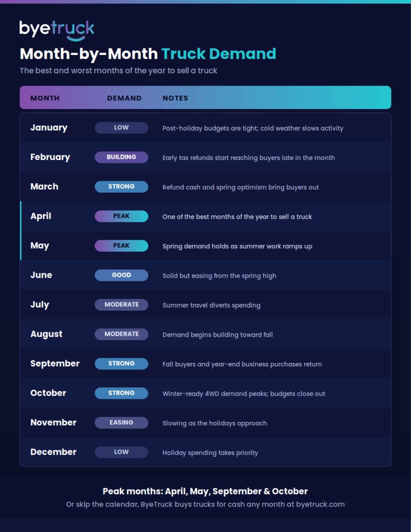Select the September row label
The width and height of the screenshot is (411, 532).
tap(55, 364)
